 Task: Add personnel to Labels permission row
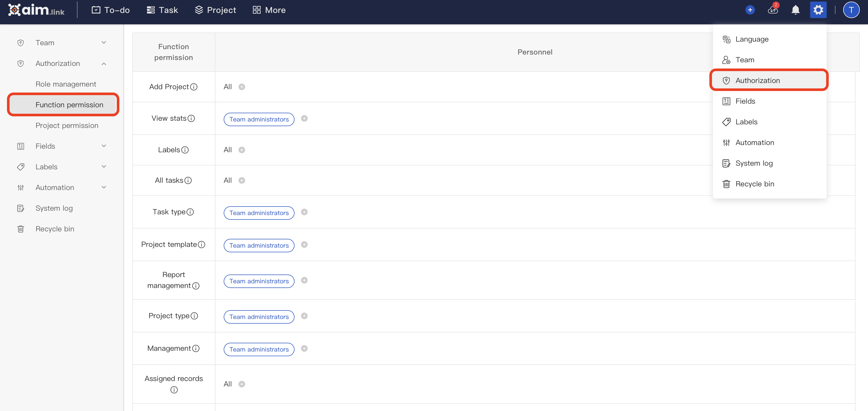coord(242,149)
